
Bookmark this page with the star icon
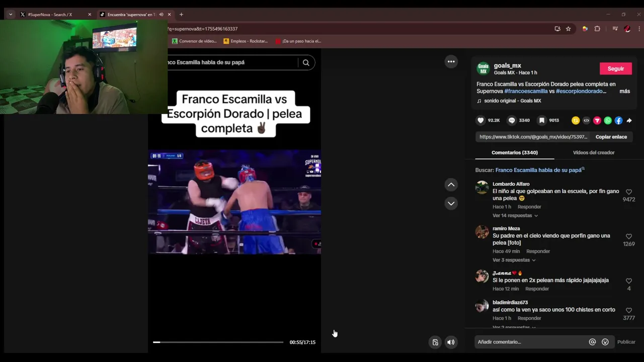coord(569,29)
